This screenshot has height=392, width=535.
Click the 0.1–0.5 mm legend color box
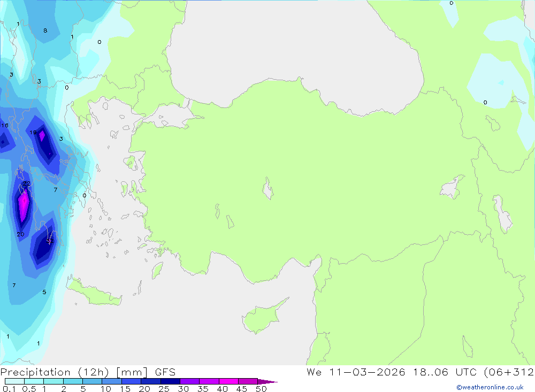(14, 381)
